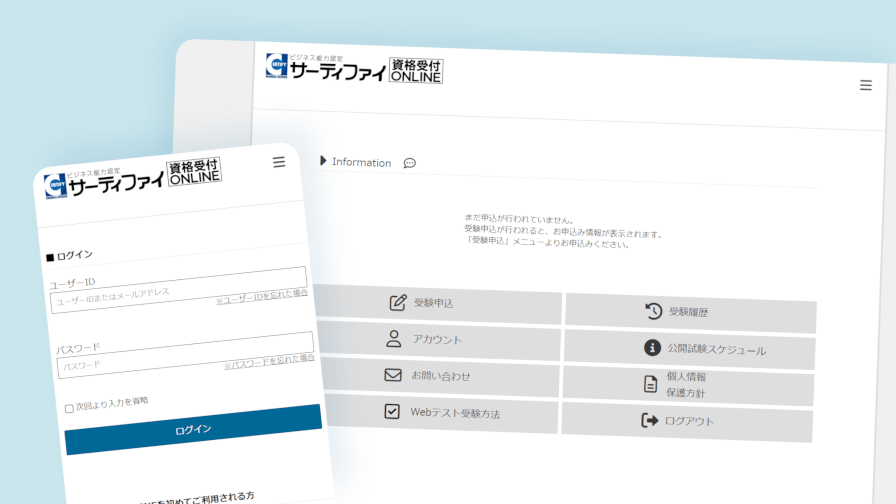Click the Information heading text

pyautogui.click(x=362, y=162)
